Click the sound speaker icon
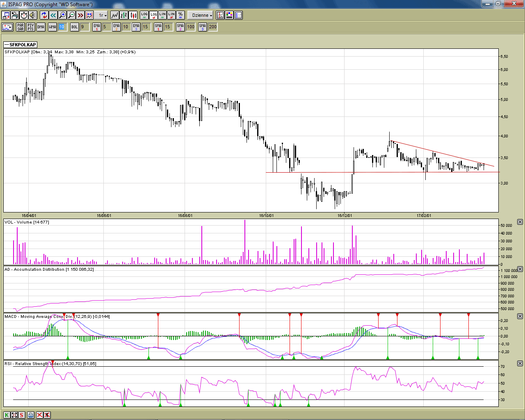The height and width of the screenshot is (420, 525). [x=33, y=15]
